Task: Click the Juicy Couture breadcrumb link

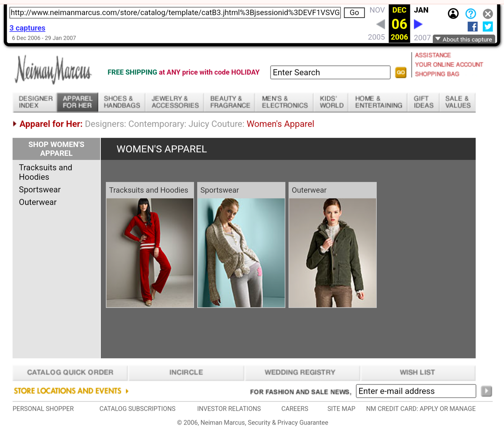Action: (216, 124)
